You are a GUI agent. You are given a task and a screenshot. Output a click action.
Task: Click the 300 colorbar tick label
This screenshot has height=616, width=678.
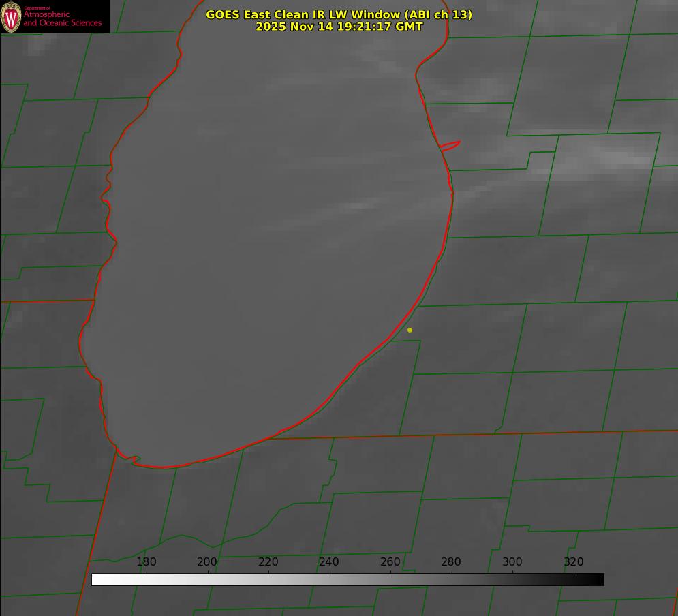click(512, 562)
